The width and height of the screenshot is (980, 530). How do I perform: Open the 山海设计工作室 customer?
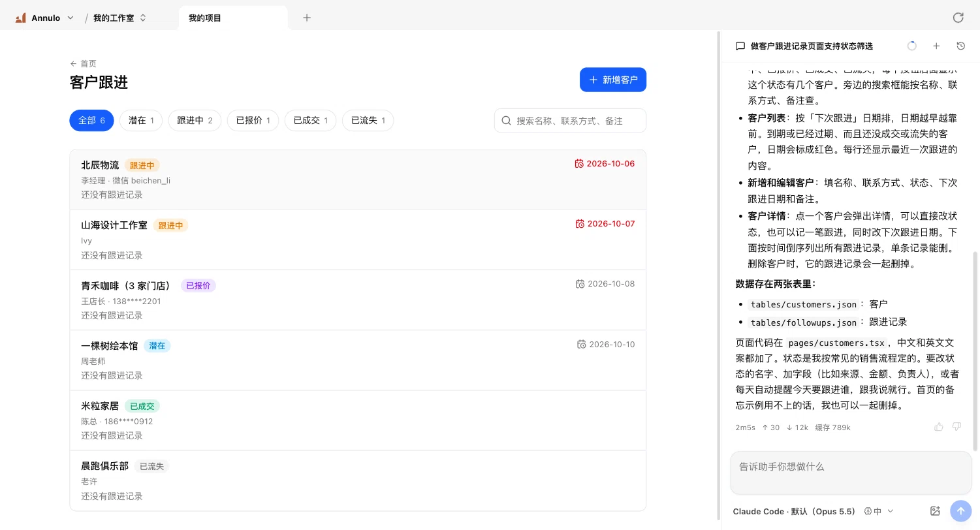[358, 240]
